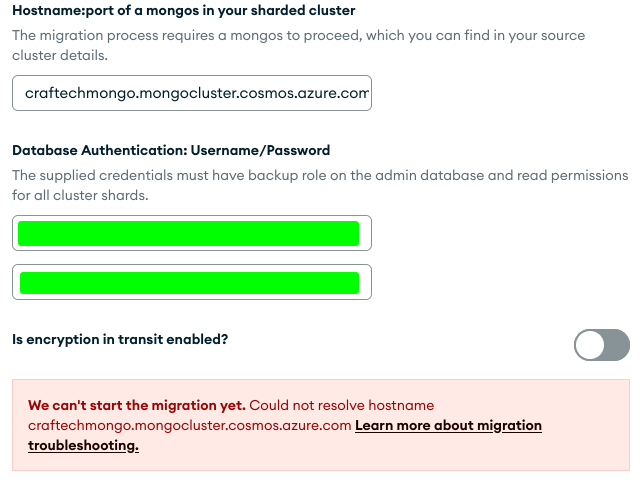The image size is (644, 486).
Task: Click the green redacted password value
Action: 188,282
